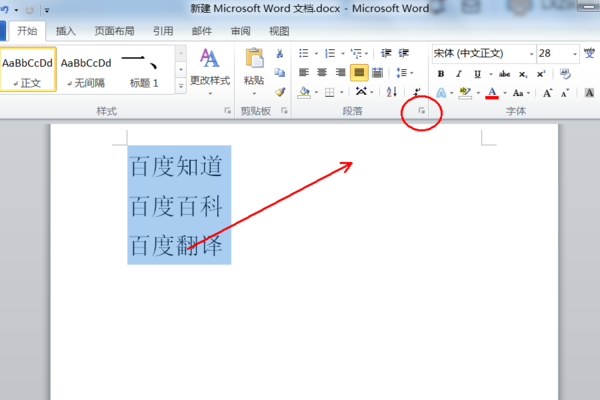600x400 pixels.
Task: Center the paragraph text
Action: pyautogui.click(x=322, y=72)
